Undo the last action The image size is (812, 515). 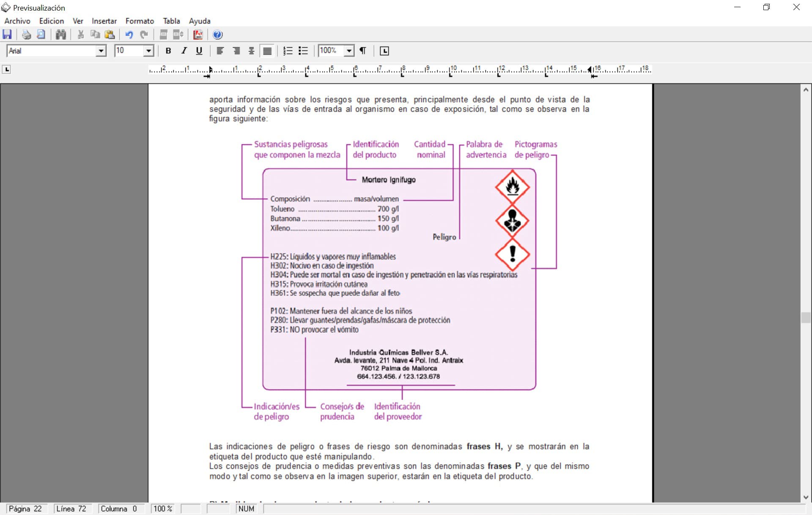pyautogui.click(x=129, y=35)
